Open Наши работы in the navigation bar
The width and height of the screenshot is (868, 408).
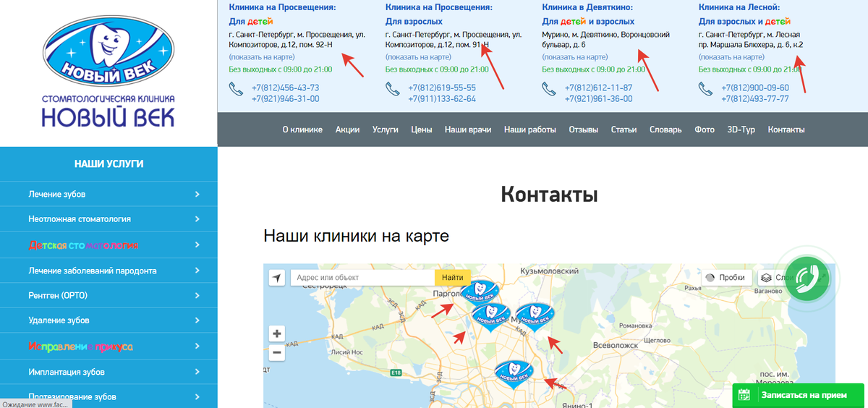tap(530, 129)
